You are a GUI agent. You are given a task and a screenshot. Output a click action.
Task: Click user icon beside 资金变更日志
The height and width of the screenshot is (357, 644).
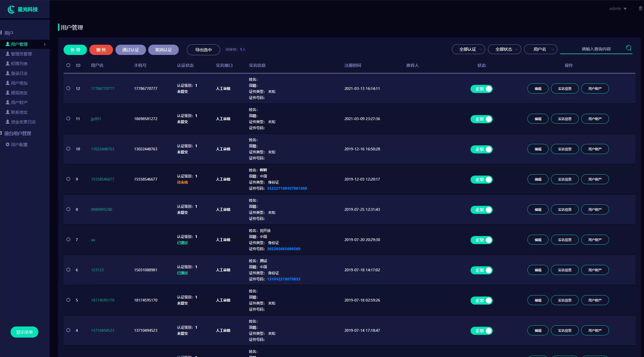pos(7,122)
